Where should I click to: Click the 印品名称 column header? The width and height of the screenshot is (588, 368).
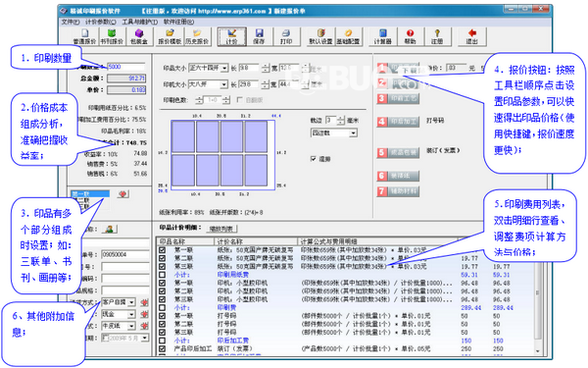[x=185, y=241]
